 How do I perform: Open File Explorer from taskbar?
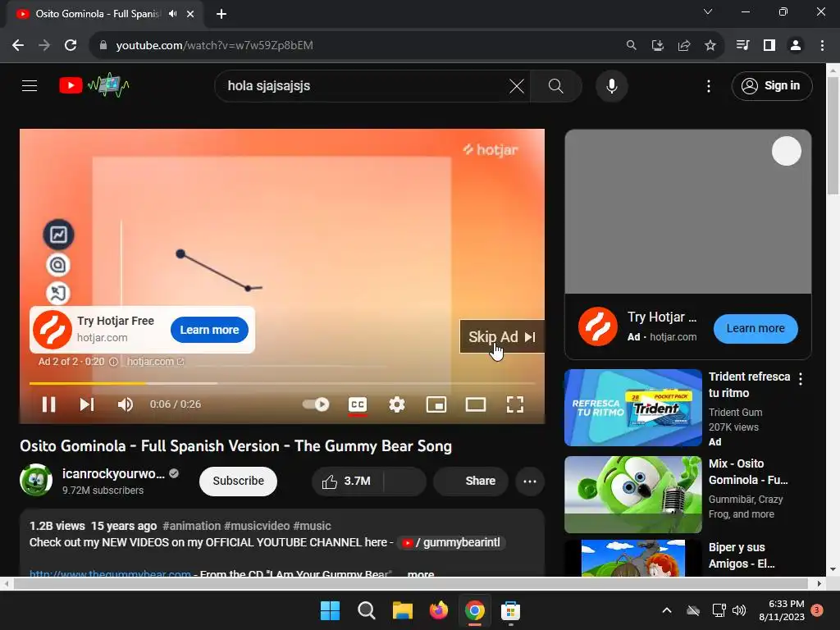pyautogui.click(x=402, y=610)
